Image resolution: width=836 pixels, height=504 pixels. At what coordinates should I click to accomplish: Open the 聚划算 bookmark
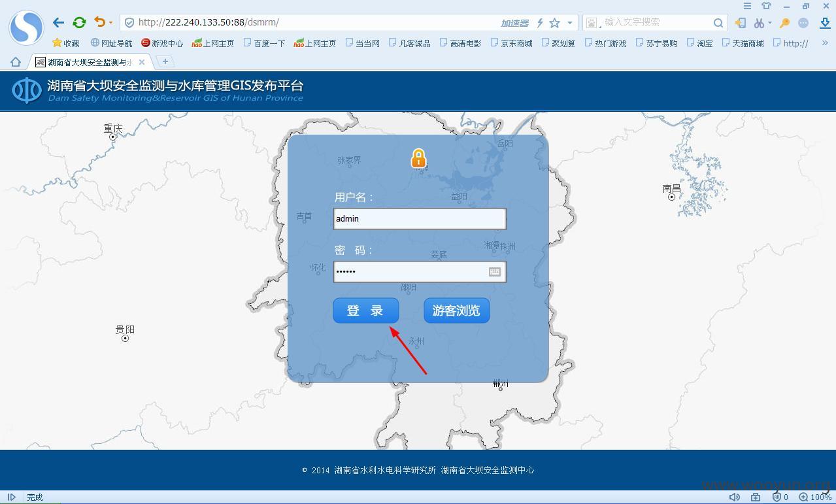pyautogui.click(x=558, y=43)
